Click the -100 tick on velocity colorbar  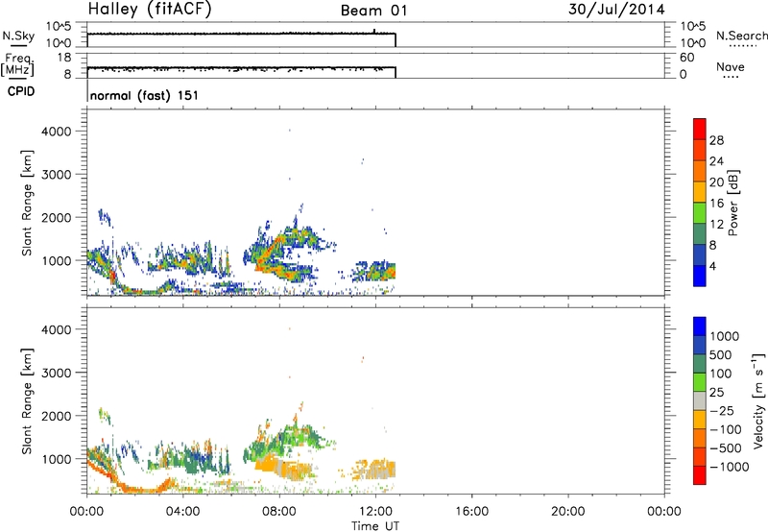tap(725, 429)
